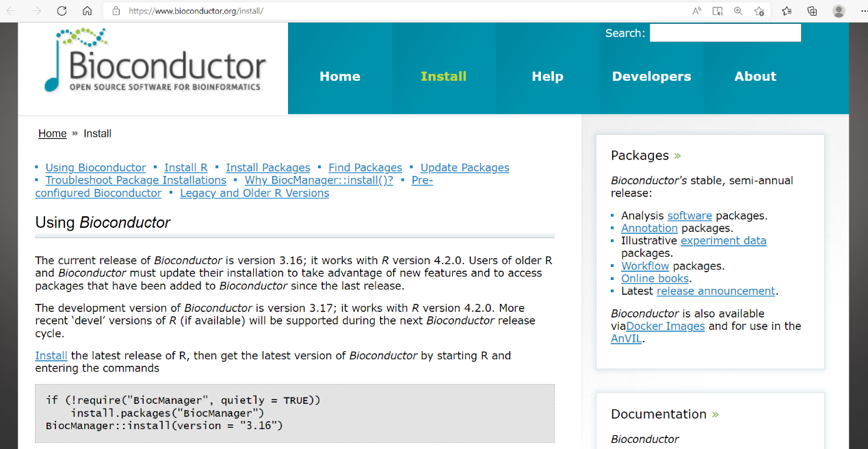This screenshot has width=868, height=449.
Task: Open the Docker Images link
Action: click(x=666, y=326)
